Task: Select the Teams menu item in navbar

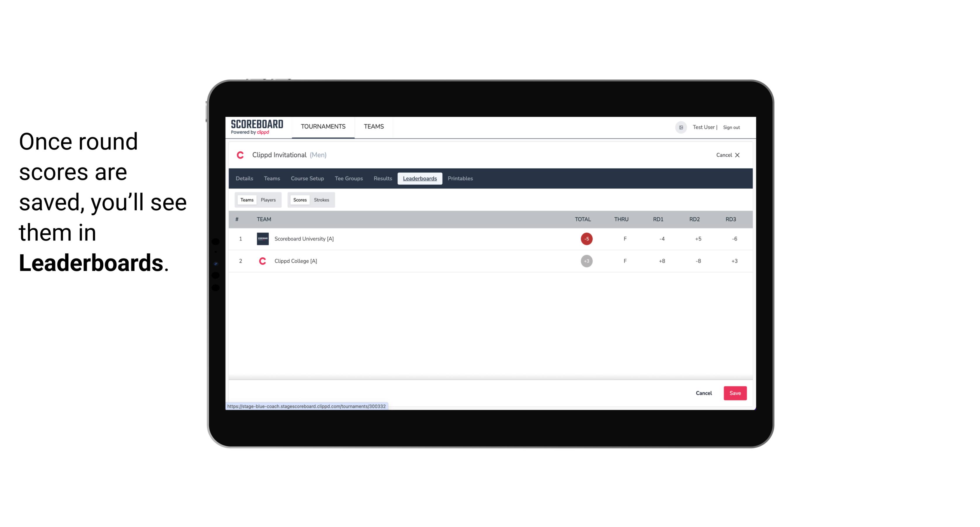Action: (x=373, y=127)
